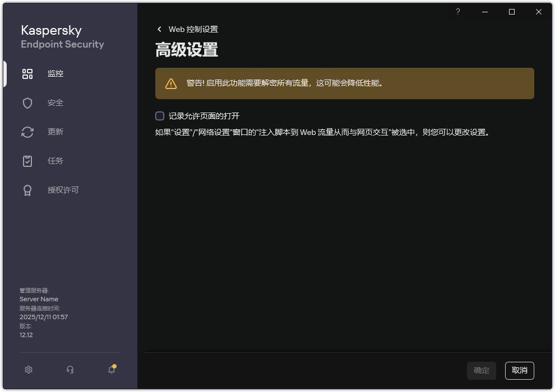Switch to the 授权许可 navigation entry
555x392 pixels.
pos(62,190)
